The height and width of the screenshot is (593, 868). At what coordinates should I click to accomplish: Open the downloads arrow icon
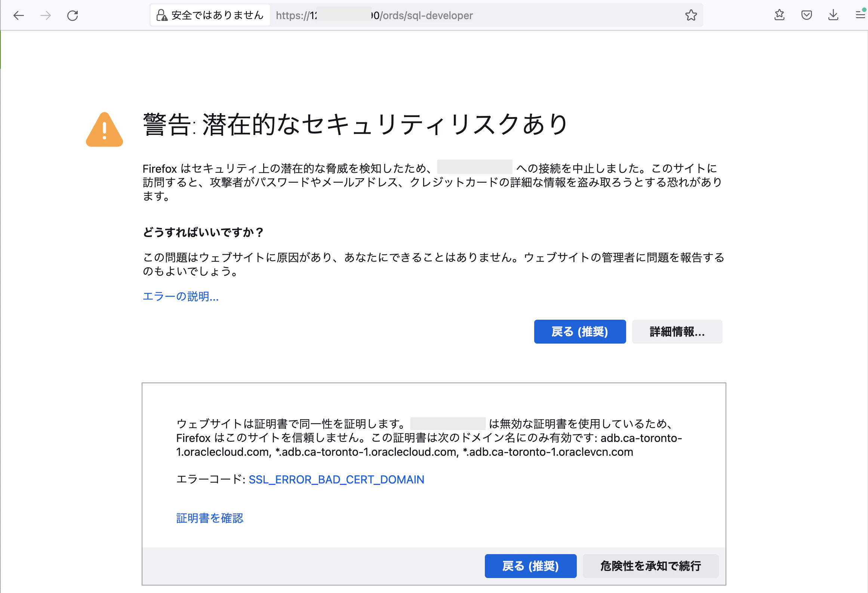click(833, 15)
